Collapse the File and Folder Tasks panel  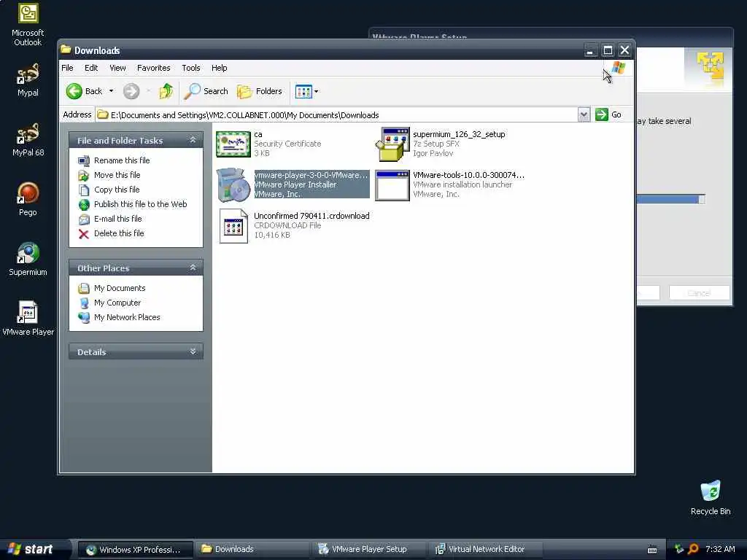click(x=193, y=140)
